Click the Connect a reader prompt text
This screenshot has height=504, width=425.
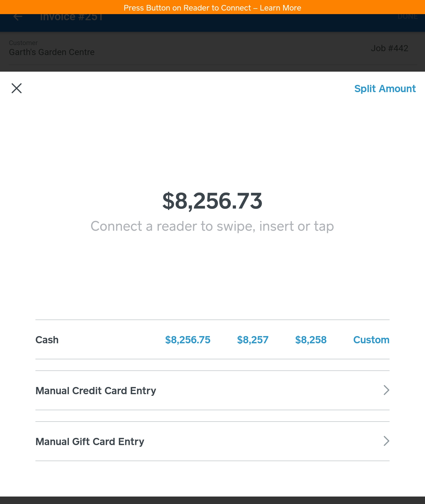(x=212, y=226)
